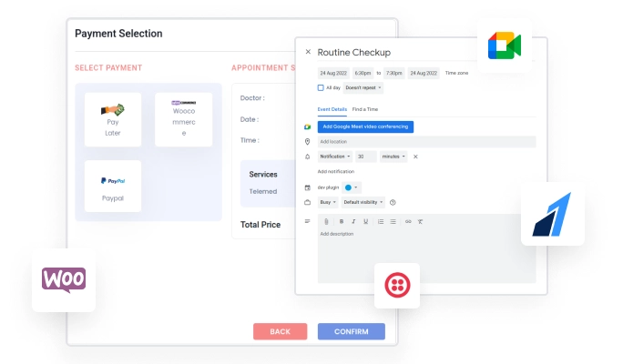This screenshot has width=623, height=364.
Task: Remove the 30 minutes notification
Action: pos(415,157)
